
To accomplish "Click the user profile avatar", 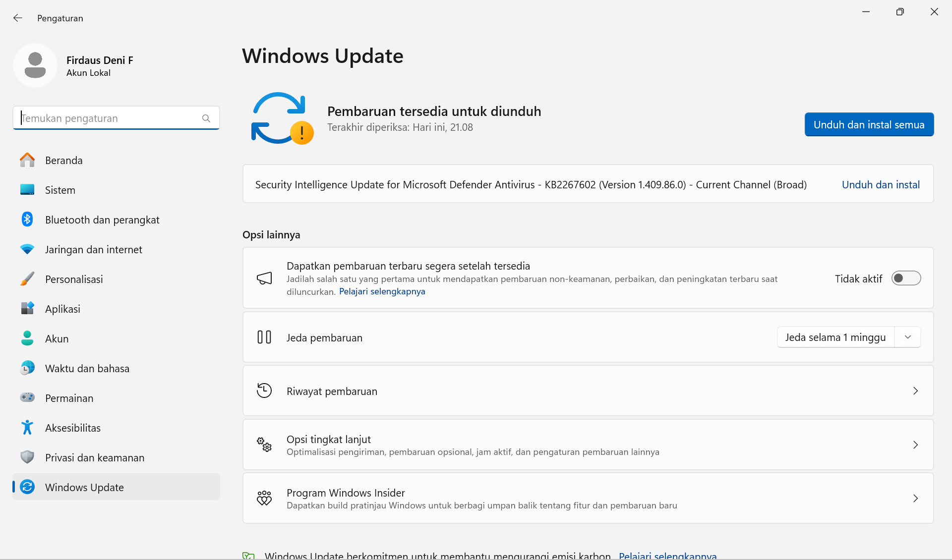I will click(35, 65).
